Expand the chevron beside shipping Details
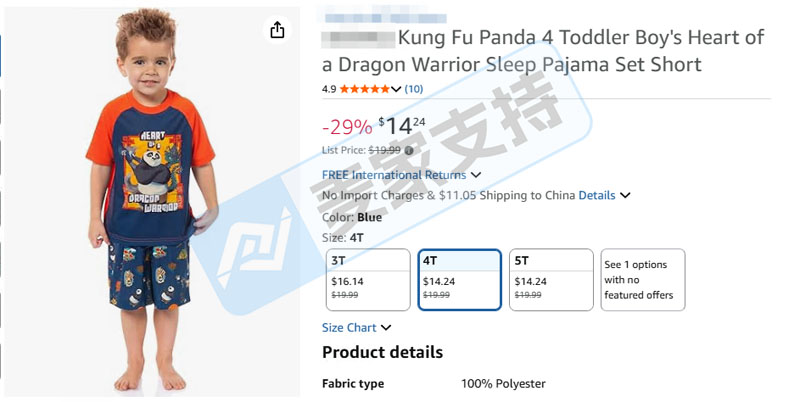 625,195
